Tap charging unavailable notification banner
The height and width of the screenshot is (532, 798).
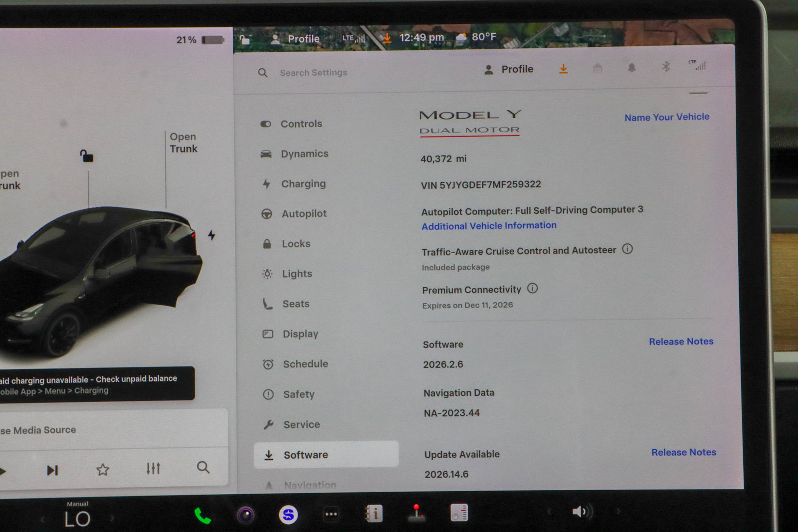click(x=96, y=384)
